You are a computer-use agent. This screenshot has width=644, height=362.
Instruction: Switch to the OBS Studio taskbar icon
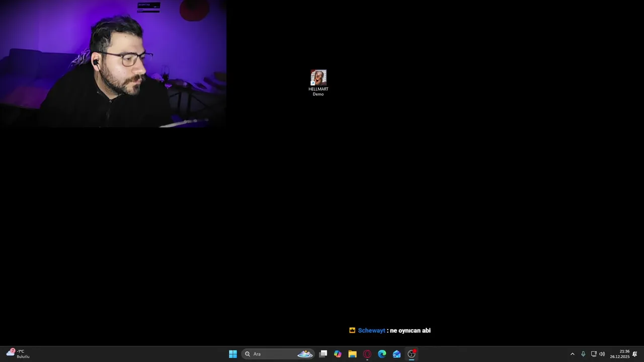tap(412, 354)
